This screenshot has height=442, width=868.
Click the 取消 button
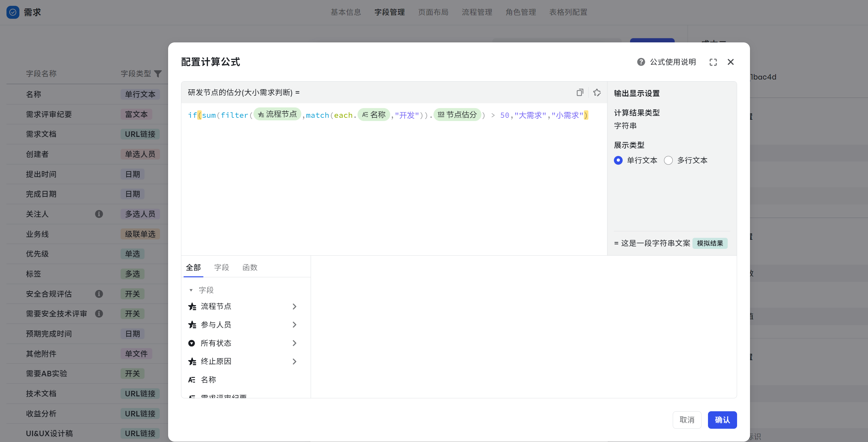click(687, 420)
